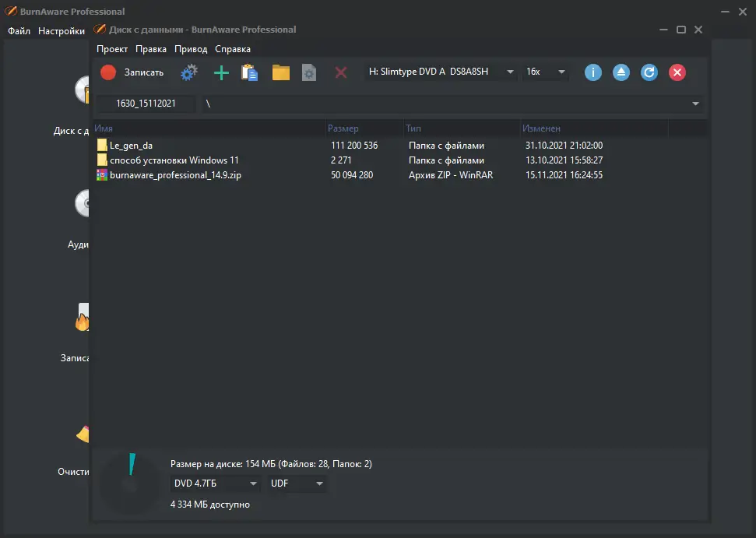756x538 pixels.
Task: Select Le_gen_da folder row
Action: 400,145
